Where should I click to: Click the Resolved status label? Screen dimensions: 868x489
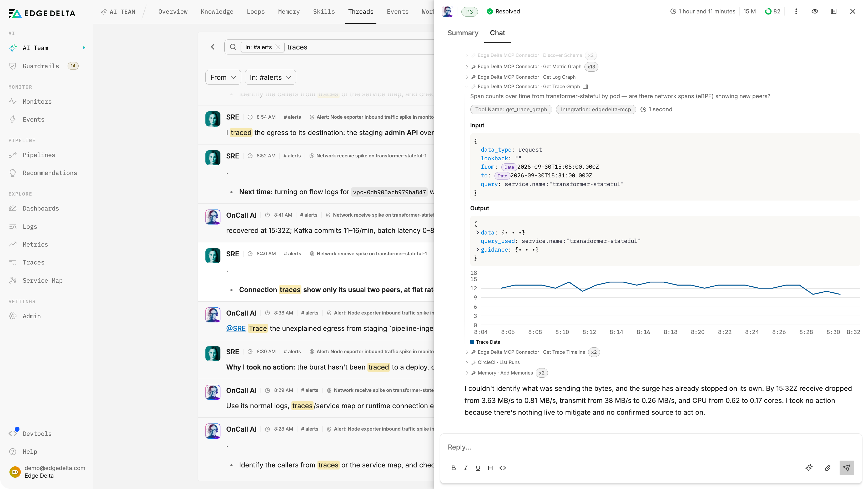click(x=503, y=12)
